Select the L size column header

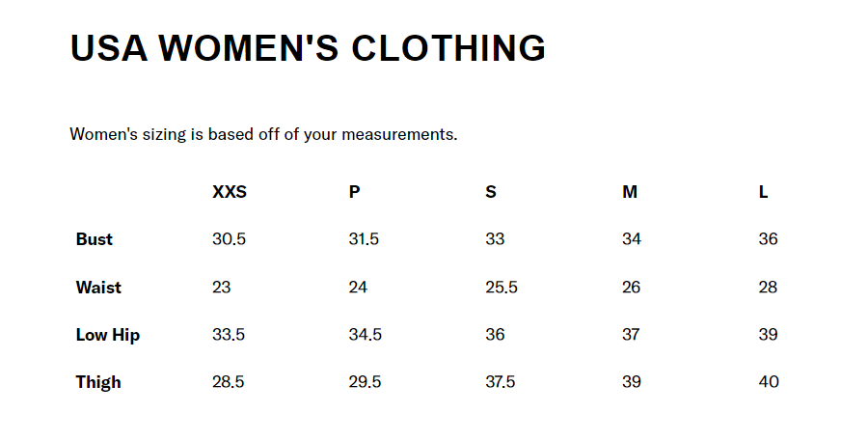pyautogui.click(x=763, y=192)
